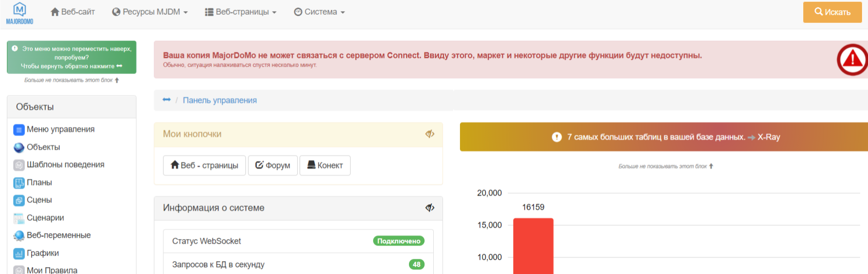
Task: Click the 48 queries-per-second badge
Action: point(416,264)
